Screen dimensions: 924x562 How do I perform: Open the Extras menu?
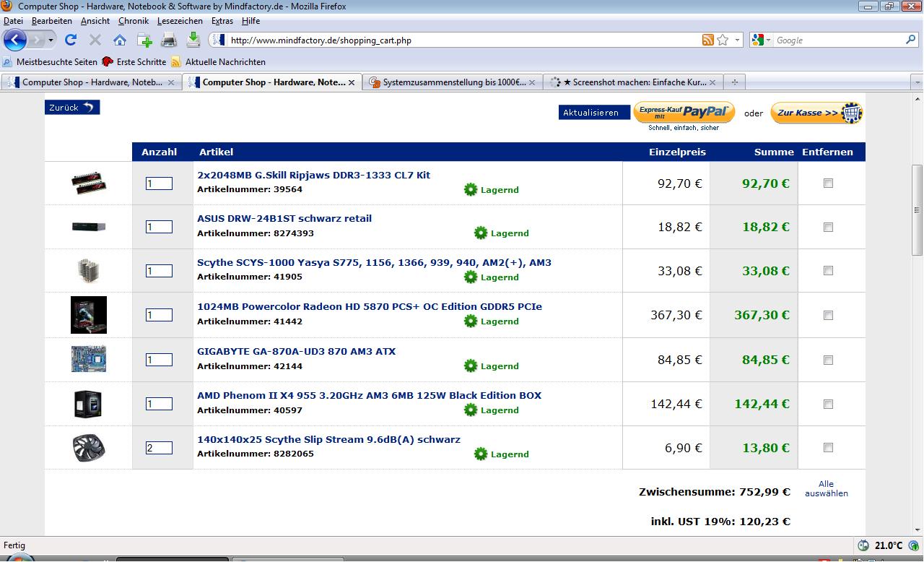tap(222, 21)
